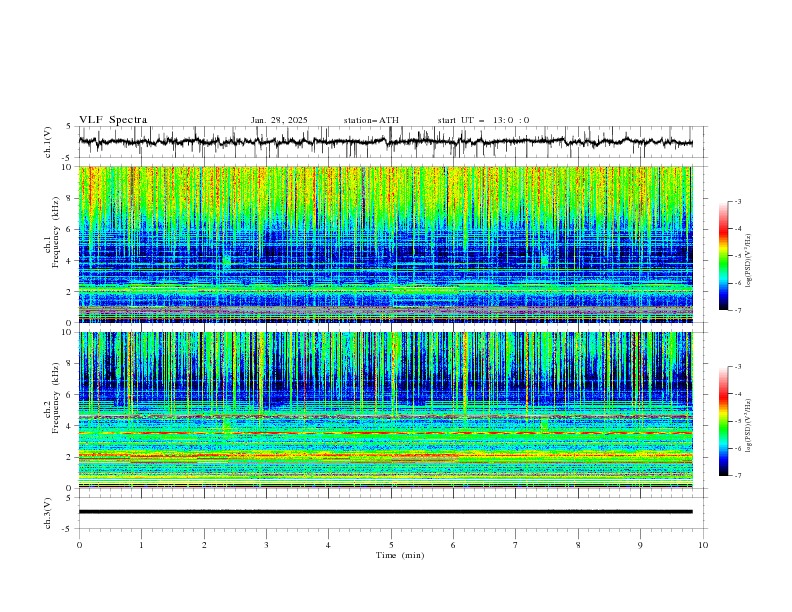Click the "start UT = 13:0 :0" text

click(x=483, y=120)
